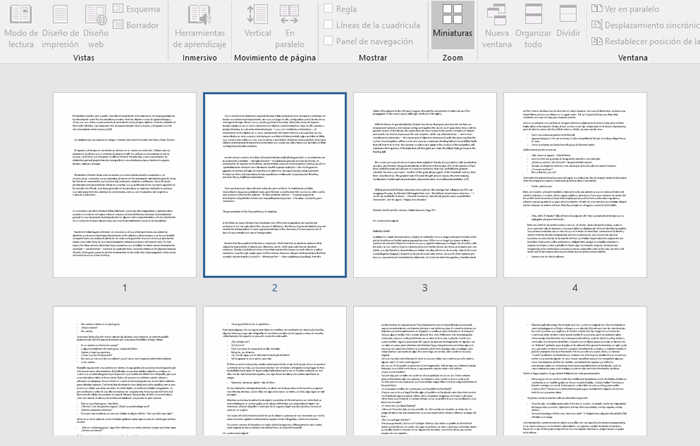Switch to Esquema view
The height and width of the screenshot is (446, 700).
point(141,9)
